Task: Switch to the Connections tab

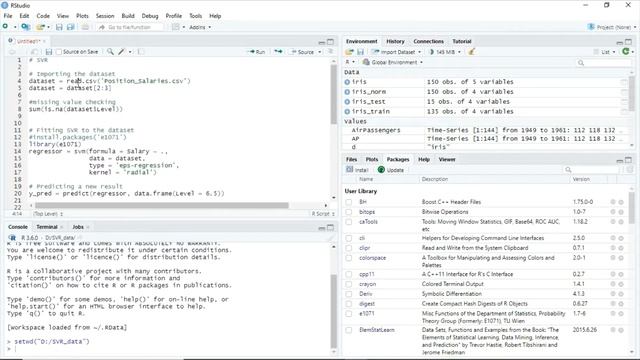Action: point(428,41)
